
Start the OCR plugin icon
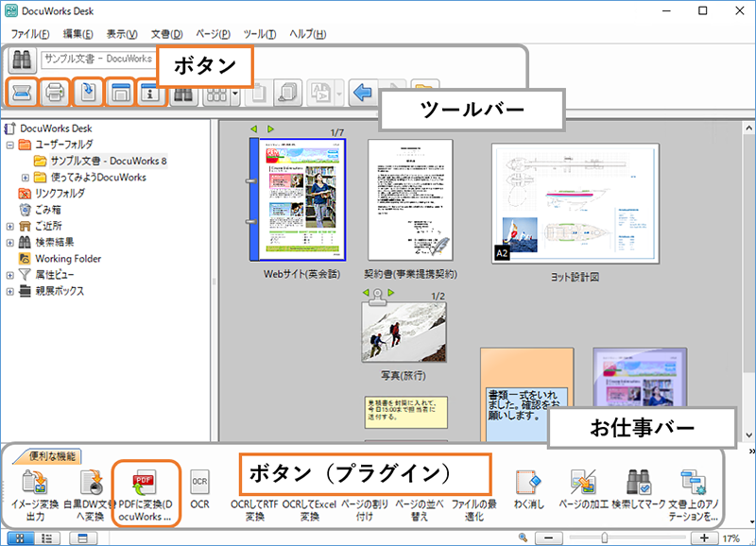click(x=199, y=482)
